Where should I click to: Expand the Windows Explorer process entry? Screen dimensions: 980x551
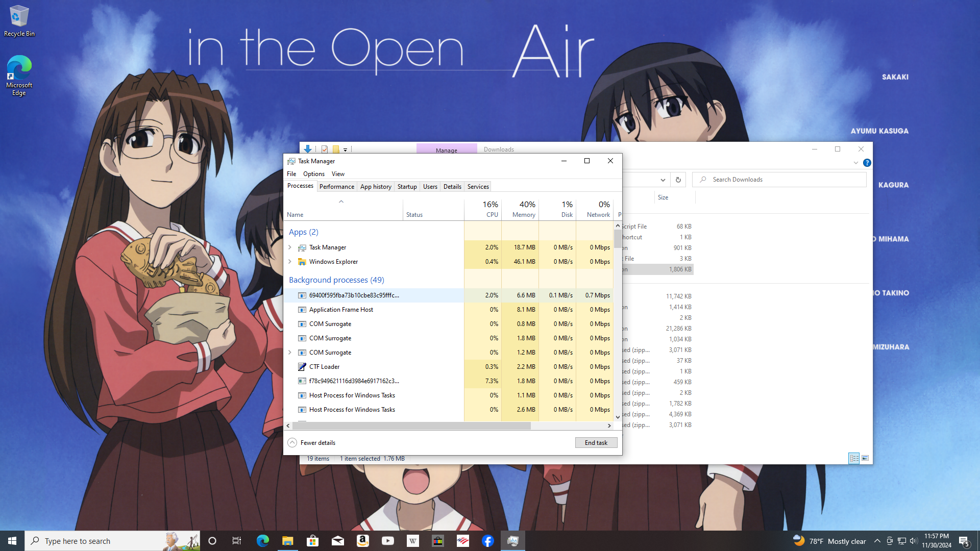(x=290, y=262)
